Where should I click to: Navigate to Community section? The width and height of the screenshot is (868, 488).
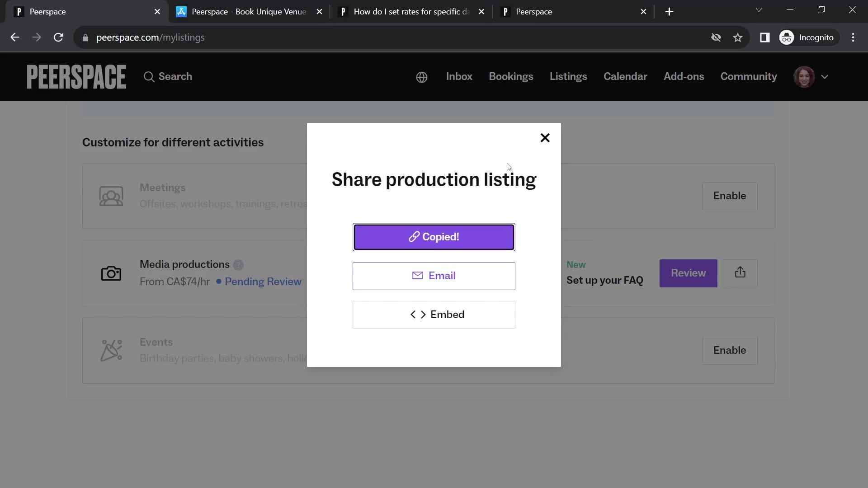coord(749,76)
